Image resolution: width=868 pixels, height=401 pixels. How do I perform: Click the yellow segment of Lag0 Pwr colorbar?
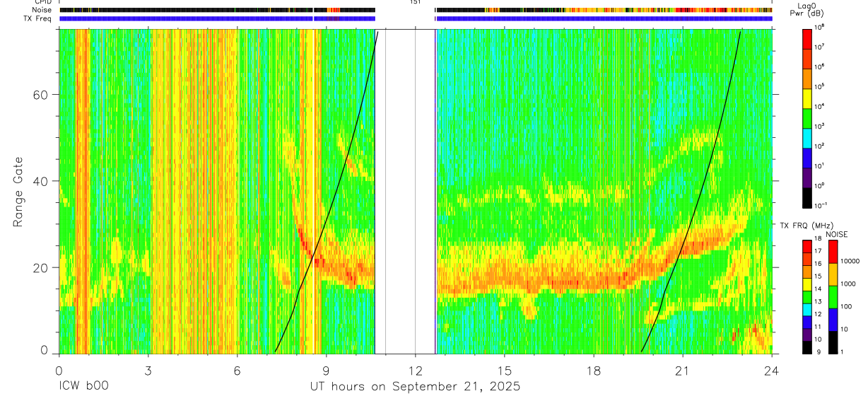click(x=807, y=98)
